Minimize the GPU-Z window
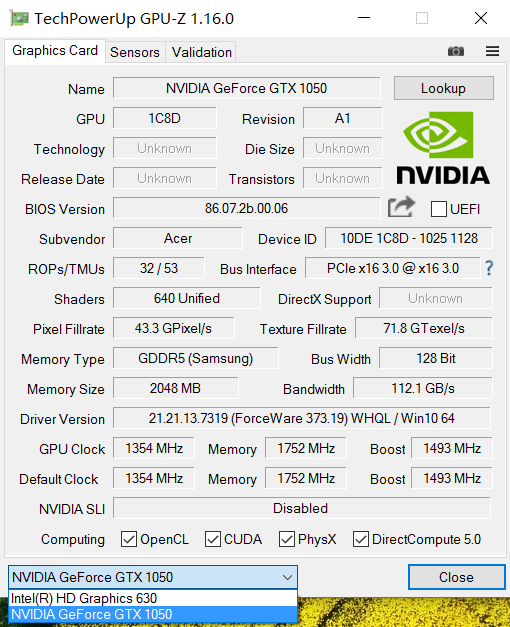Viewport: 510px width, 627px height. [364, 18]
